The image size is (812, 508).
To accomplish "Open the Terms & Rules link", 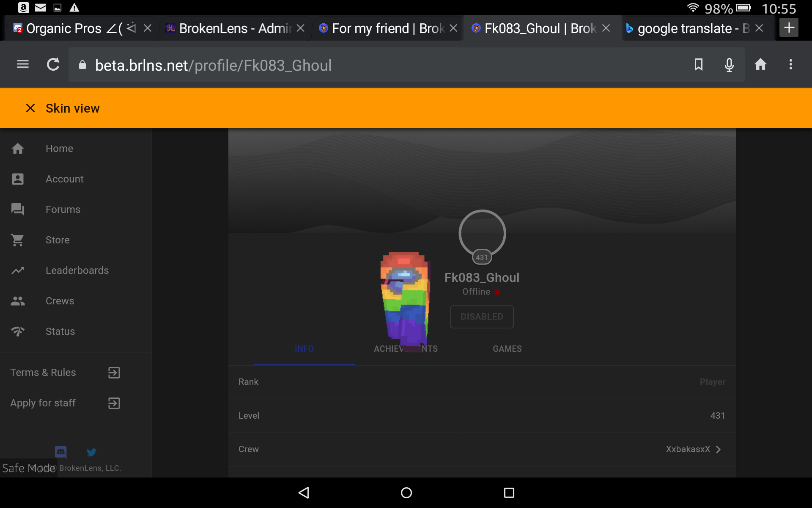I will pyautogui.click(x=43, y=373).
